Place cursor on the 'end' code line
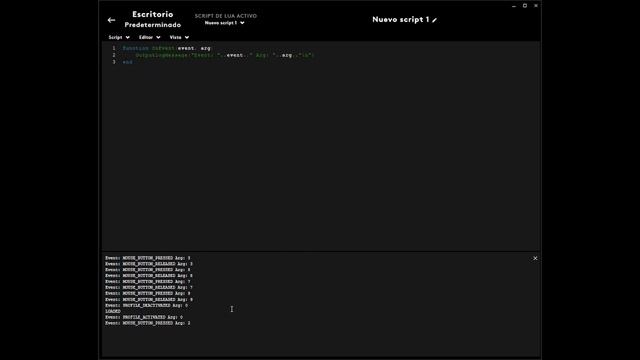This screenshot has height=360, width=640. (x=127, y=62)
